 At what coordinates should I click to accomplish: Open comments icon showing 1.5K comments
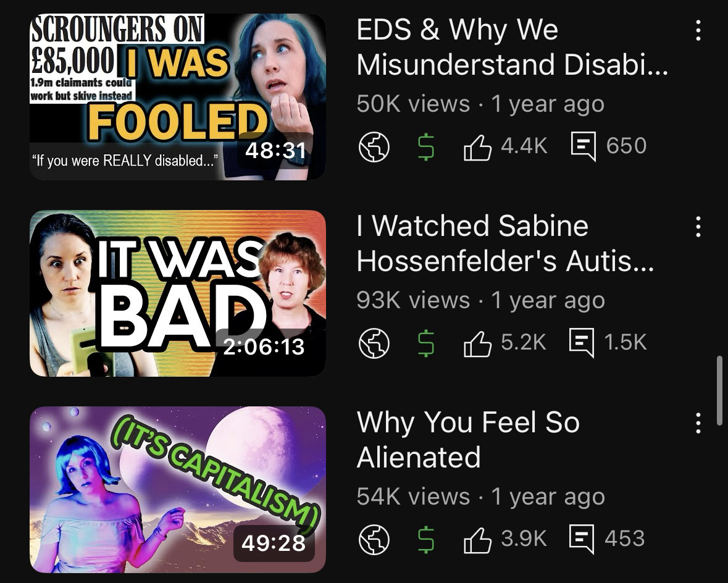pos(582,343)
